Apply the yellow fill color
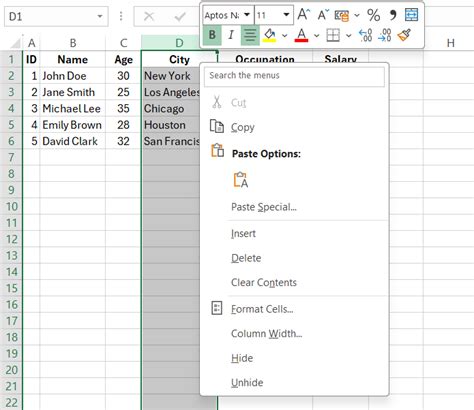The height and width of the screenshot is (410, 474). pos(269,35)
